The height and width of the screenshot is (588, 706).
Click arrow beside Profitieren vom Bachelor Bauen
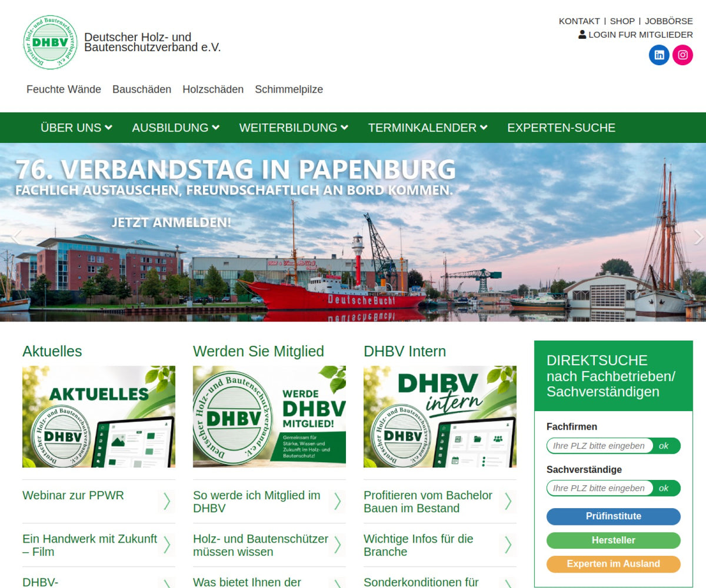508,501
